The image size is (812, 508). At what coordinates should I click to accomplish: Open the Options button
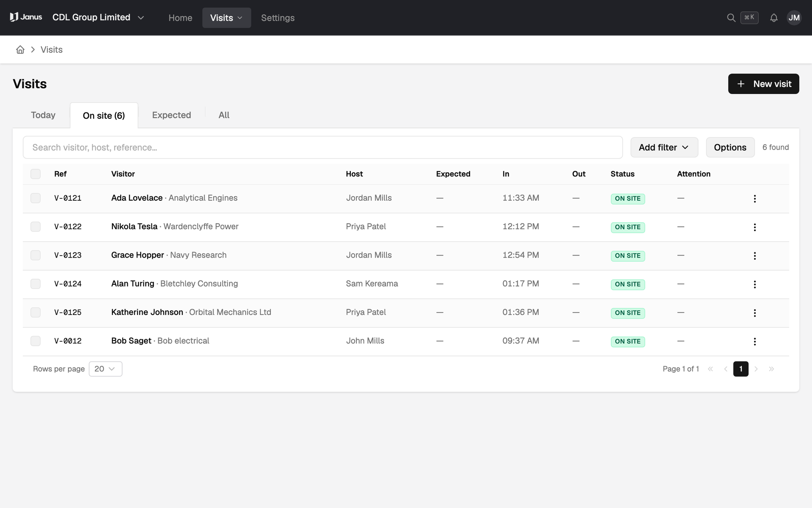730,147
